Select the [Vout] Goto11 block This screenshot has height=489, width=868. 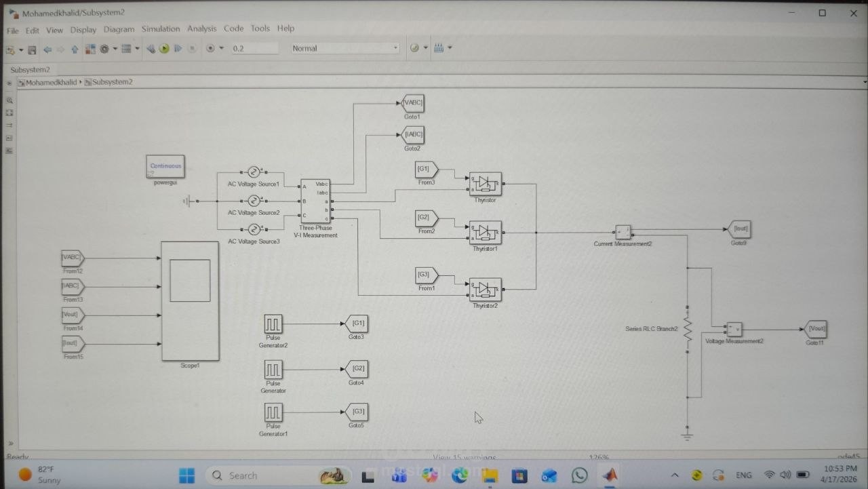point(815,329)
